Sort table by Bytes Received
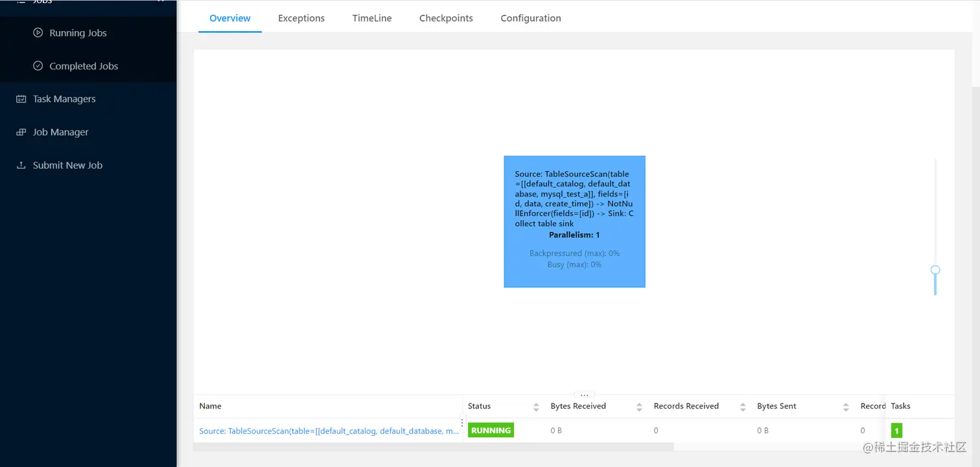The width and height of the screenshot is (980, 467). tap(639, 407)
